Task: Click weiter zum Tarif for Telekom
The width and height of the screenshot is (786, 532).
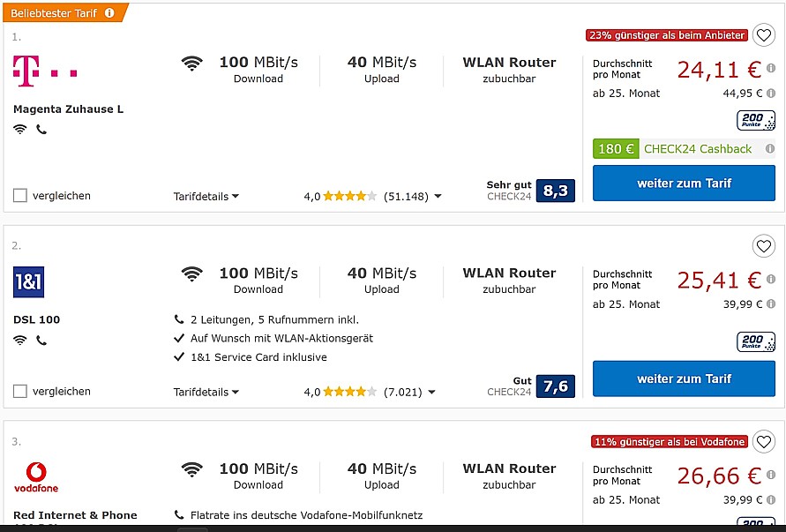Action: pyautogui.click(x=684, y=184)
